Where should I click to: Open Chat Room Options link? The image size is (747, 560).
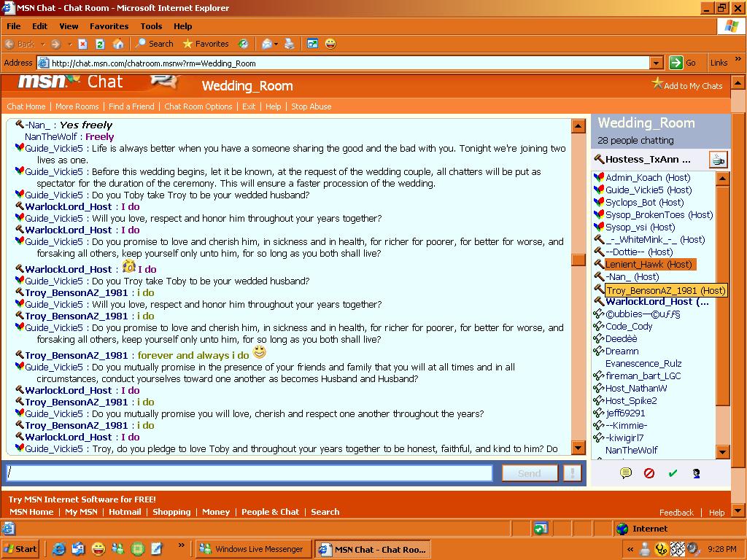pos(198,106)
